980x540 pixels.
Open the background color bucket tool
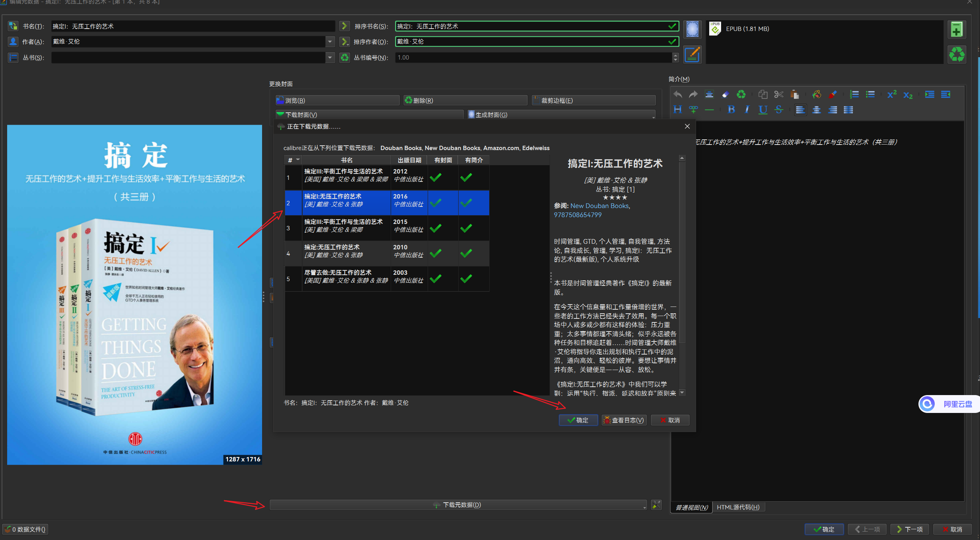pos(816,94)
